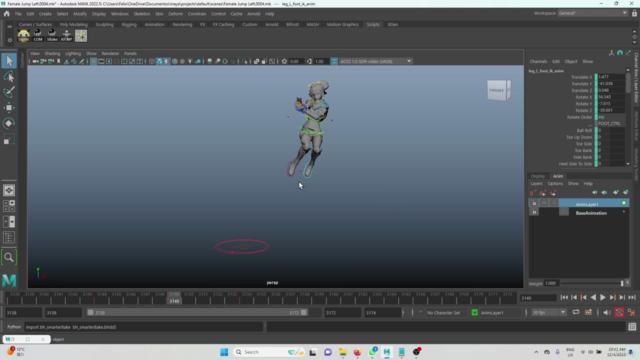
Task: Toggle cached playback icon
Action: click(x=588, y=313)
